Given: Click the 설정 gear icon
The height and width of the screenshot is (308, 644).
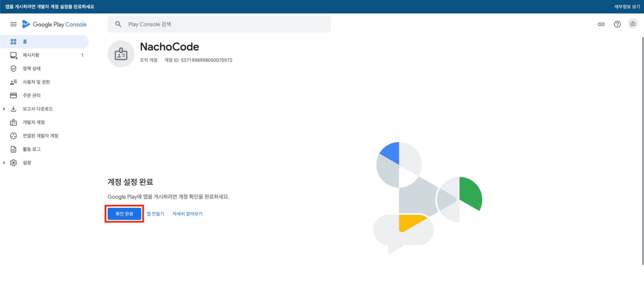Looking at the screenshot, I should click(x=13, y=163).
